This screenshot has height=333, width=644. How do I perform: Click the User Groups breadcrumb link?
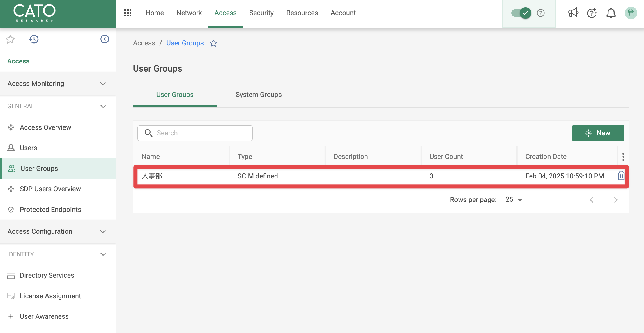pos(185,43)
